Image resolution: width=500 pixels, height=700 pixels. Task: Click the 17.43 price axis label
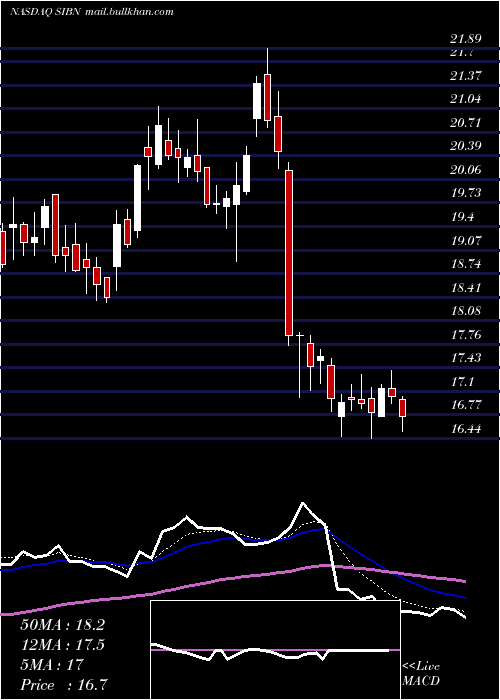click(466, 358)
